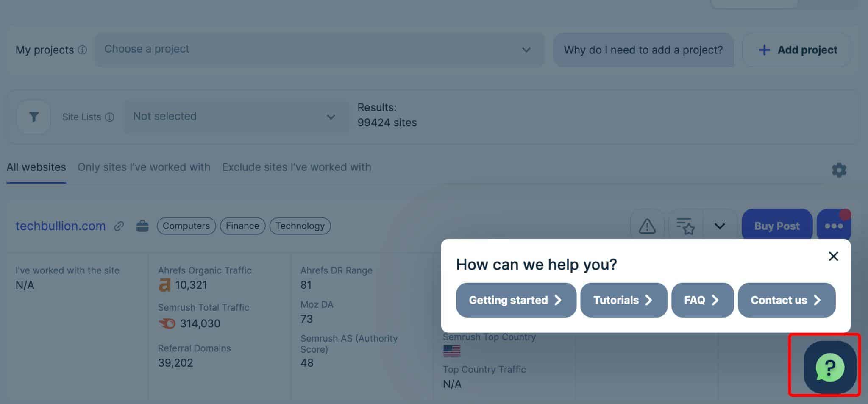Screen dimensions: 868x404
Task: Open Getting started in help popup
Action: tap(516, 300)
